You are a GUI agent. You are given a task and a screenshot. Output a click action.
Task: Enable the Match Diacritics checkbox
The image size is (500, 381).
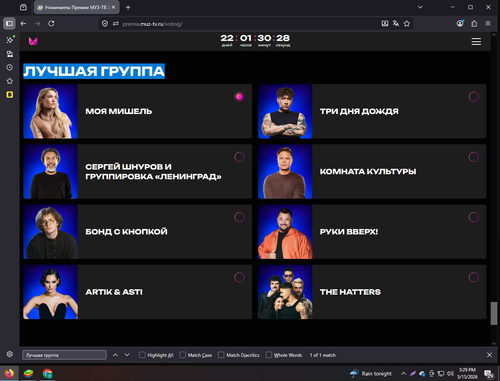(x=221, y=355)
